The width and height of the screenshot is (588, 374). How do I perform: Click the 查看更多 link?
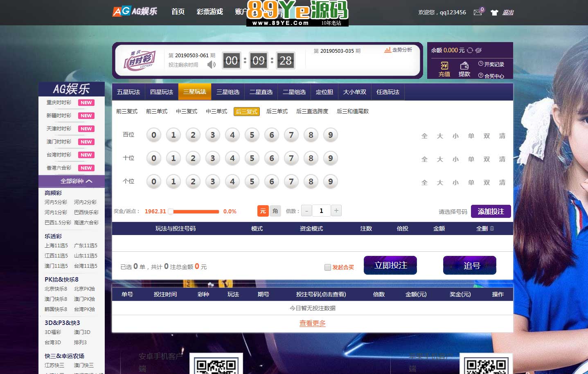(313, 323)
